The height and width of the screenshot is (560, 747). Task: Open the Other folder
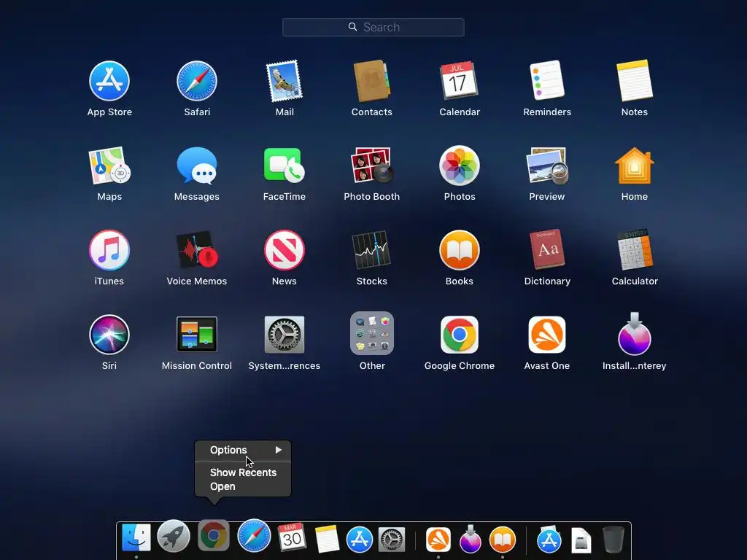click(371, 333)
